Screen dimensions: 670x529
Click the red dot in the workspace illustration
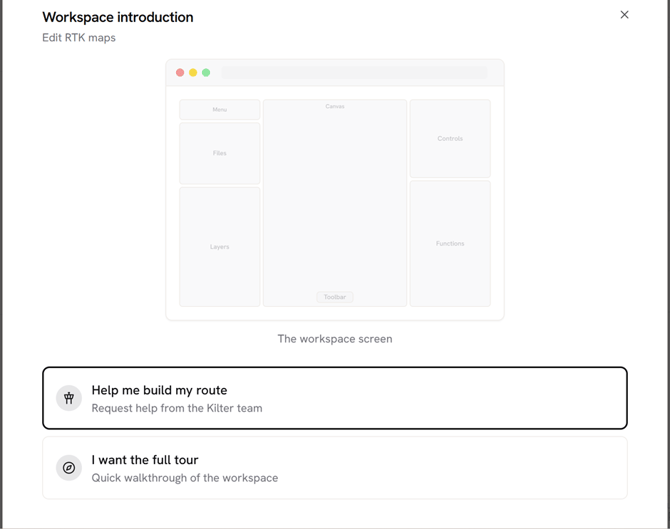(x=180, y=73)
